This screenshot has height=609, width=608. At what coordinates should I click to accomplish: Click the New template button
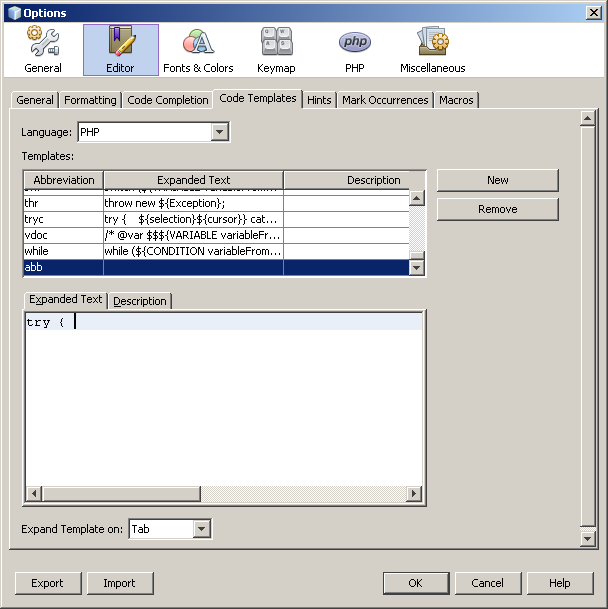click(497, 180)
